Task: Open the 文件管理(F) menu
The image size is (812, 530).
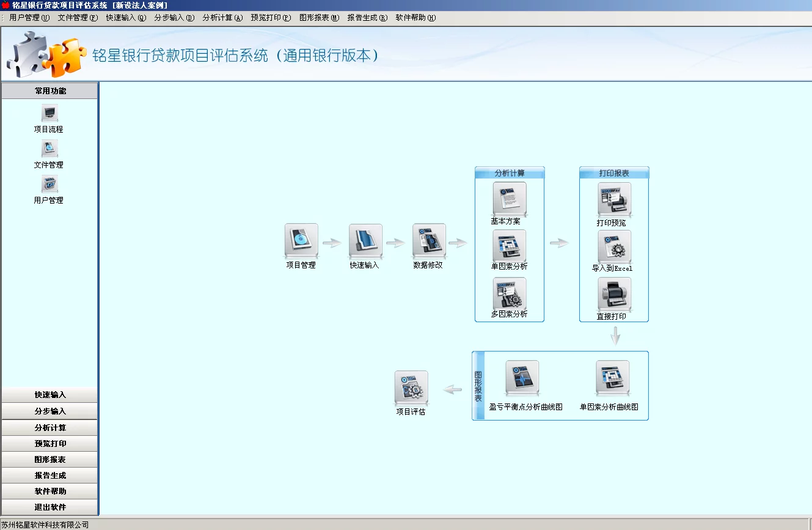Action: 78,18
